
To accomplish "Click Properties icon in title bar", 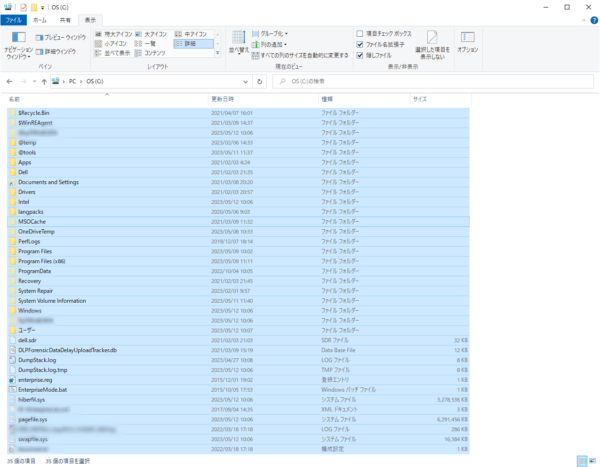I will pos(23,7).
